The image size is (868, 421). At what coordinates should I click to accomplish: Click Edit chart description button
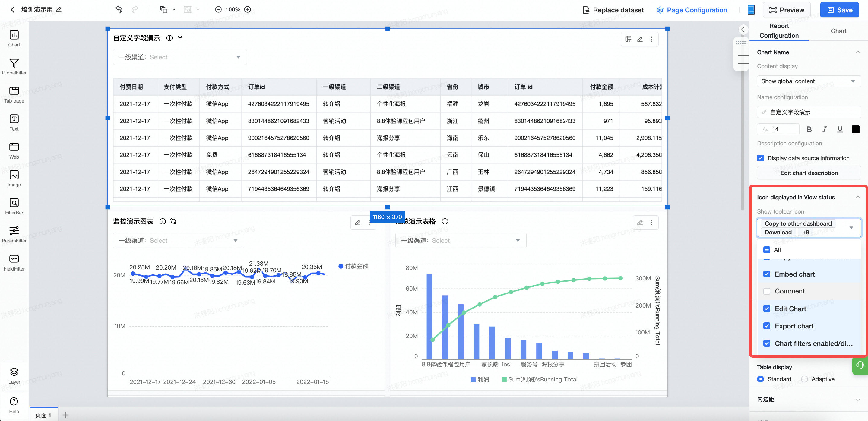tap(809, 173)
